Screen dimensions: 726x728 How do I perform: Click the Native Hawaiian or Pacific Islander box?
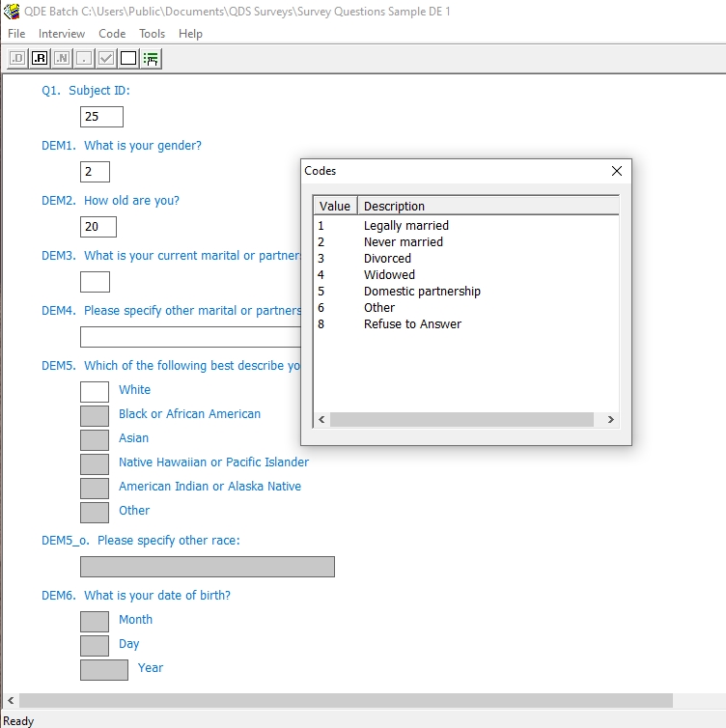click(95, 464)
